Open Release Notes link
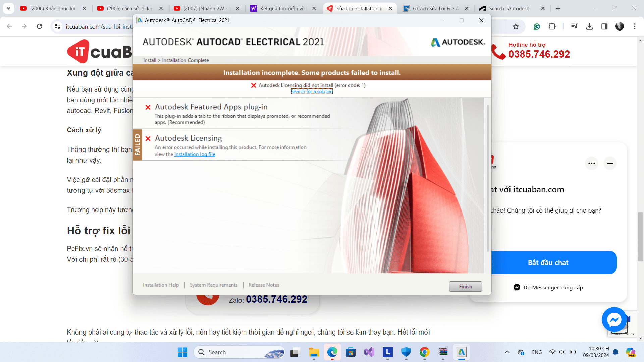 (x=264, y=285)
